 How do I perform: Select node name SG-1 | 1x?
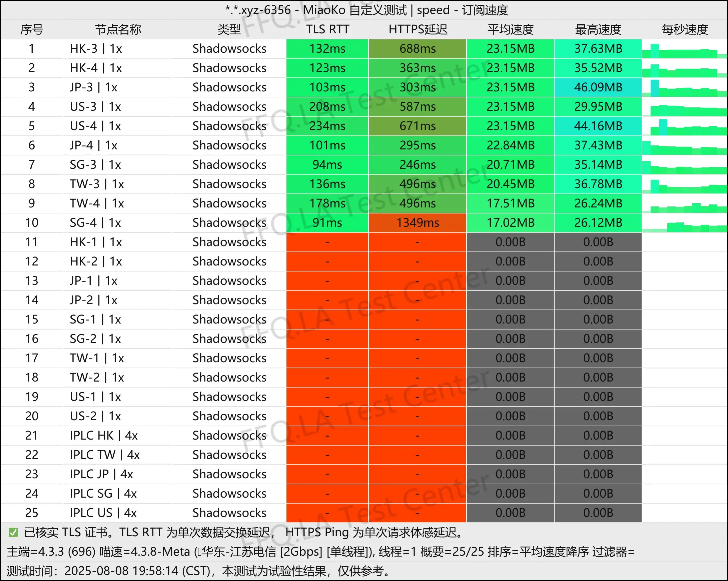[x=95, y=320]
